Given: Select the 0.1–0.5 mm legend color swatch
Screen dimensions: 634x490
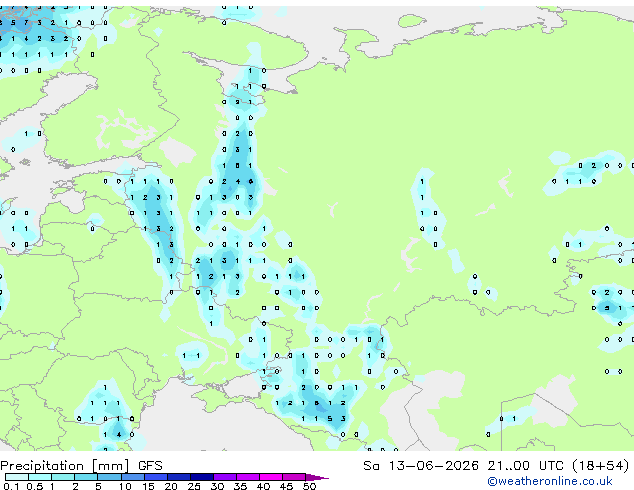Looking at the screenshot, I should tap(17, 477).
